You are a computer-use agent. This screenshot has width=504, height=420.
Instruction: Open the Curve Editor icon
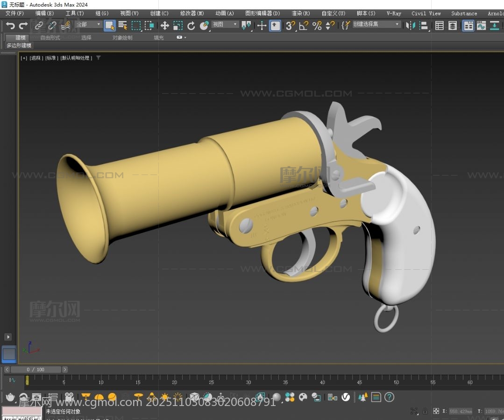pos(481,26)
